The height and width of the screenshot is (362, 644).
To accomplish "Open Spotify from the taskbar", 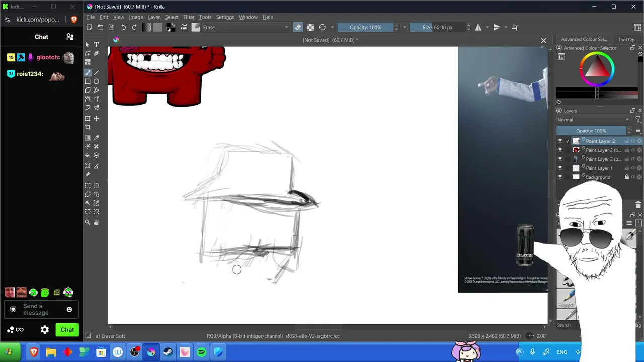I will [202, 352].
